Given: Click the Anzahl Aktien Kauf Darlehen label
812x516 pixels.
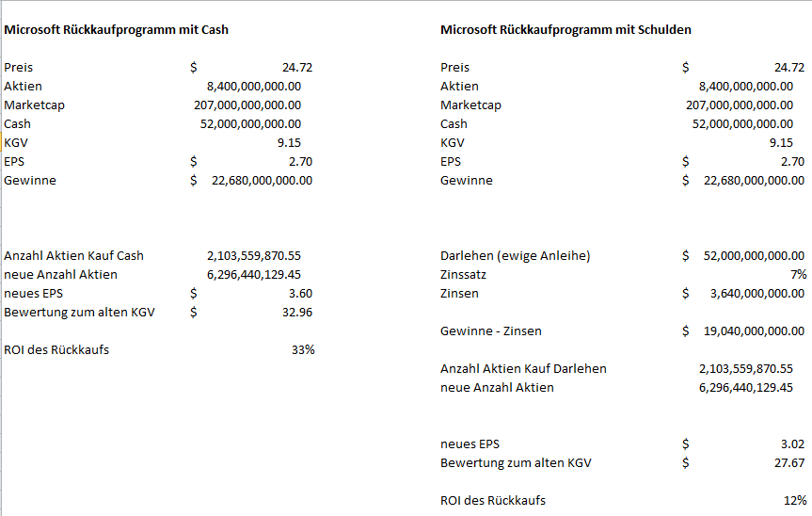Looking at the screenshot, I should [523, 368].
